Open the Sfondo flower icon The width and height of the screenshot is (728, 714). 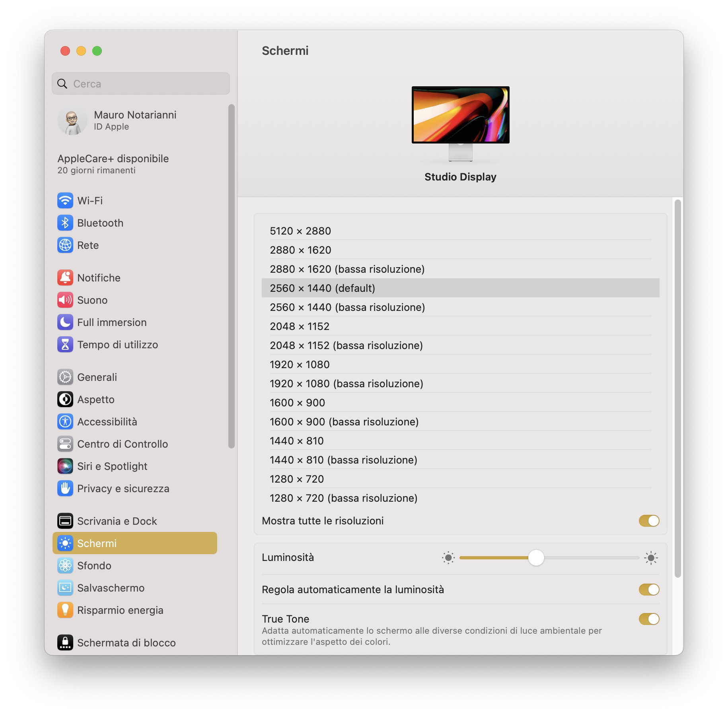65,565
